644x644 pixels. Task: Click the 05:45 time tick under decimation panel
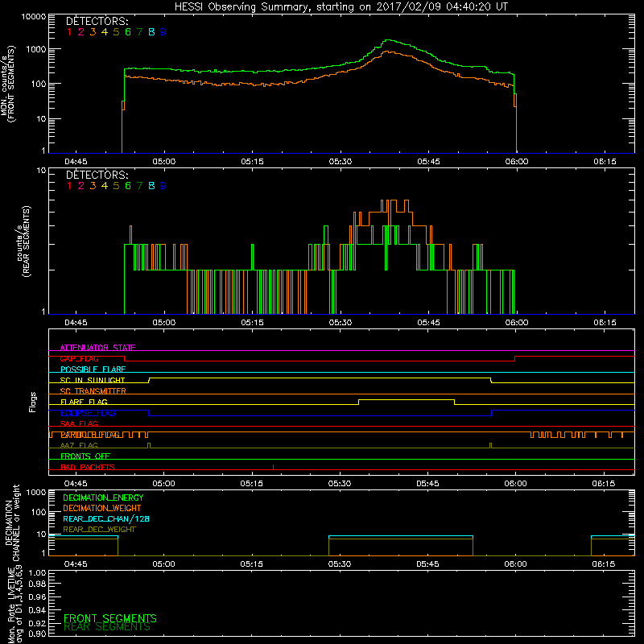click(427, 564)
